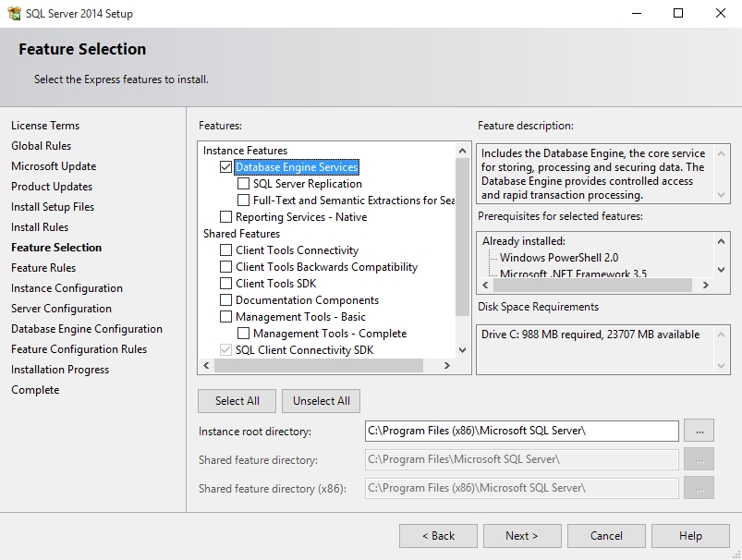Select Documentation Components checkbox

pyautogui.click(x=225, y=300)
